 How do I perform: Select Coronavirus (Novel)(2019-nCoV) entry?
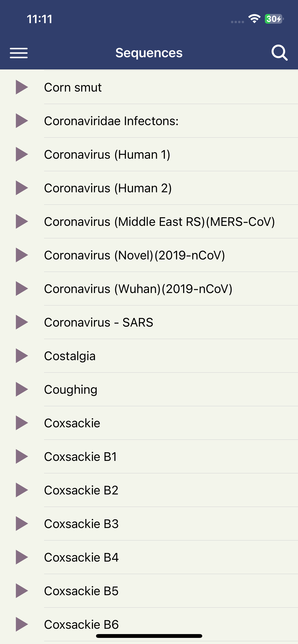[149, 255]
